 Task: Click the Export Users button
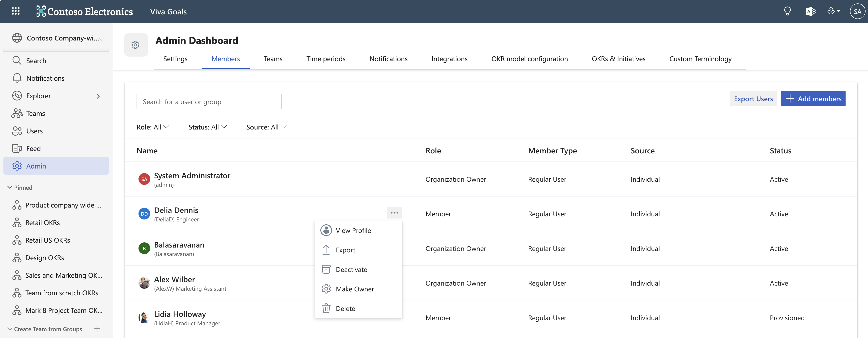(753, 99)
